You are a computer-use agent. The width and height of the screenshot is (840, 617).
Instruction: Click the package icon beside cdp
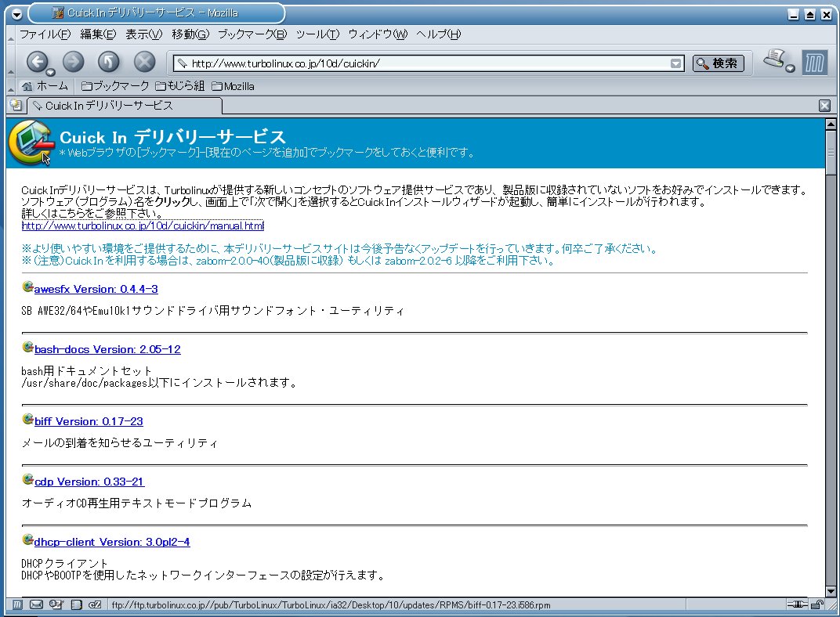point(28,479)
